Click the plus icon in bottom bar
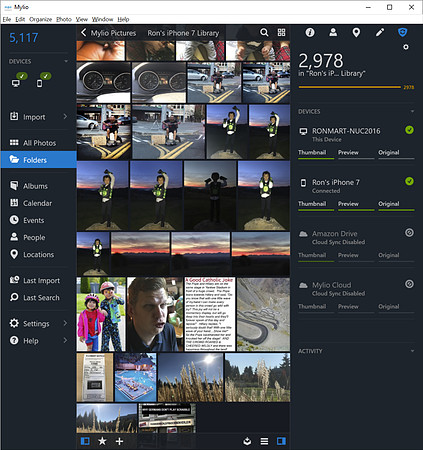423x450 pixels. (x=119, y=441)
